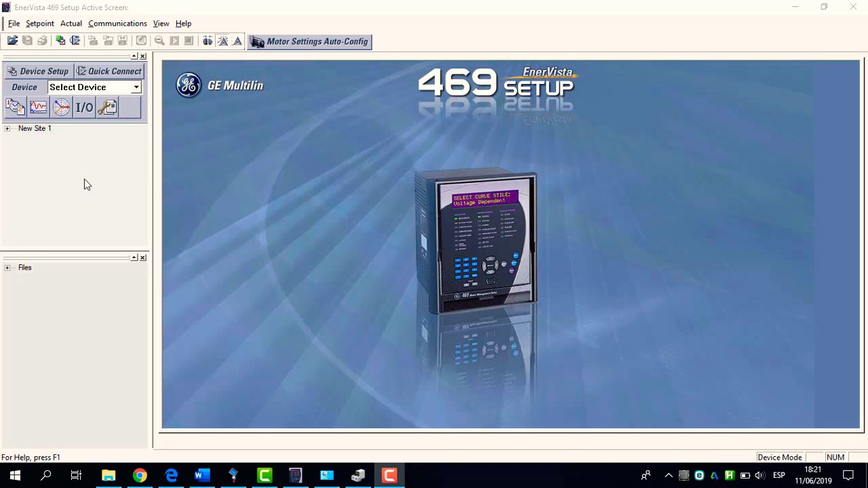Open the Windows notification center

[x=848, y=475]
